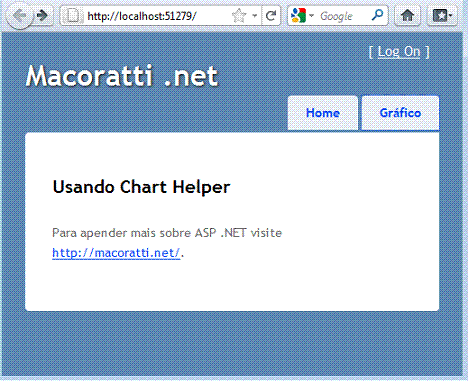This screenshot has width=468, height=384.
Task: Click the browser Forward arrow button
Action: pos(43,15)
